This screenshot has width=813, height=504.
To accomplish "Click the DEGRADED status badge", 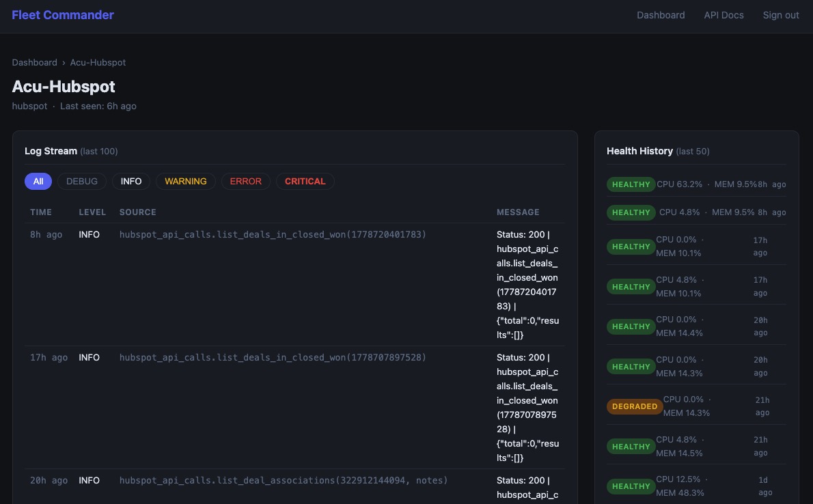I will click(x=635, y=406).
